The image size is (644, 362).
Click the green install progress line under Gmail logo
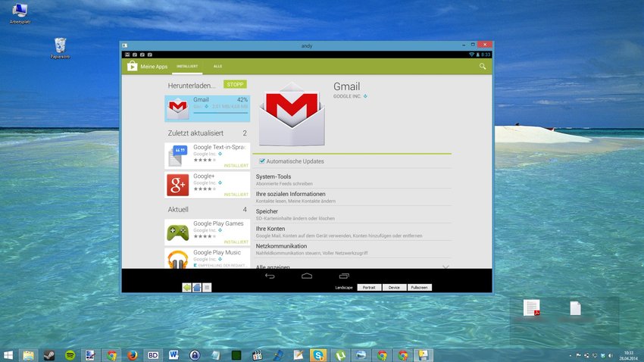(x=352, y=154)
